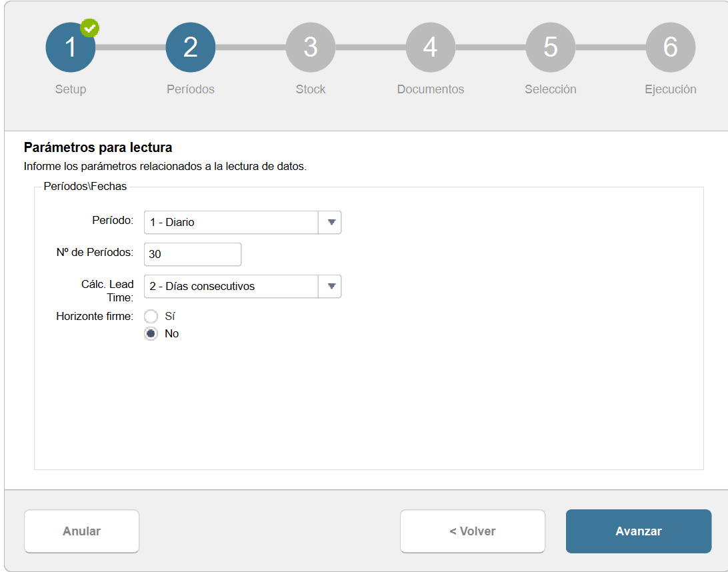This screenshot has width=728, height=572.
Task: Proceed with the Avanzar button
Action: tap(639, 531)
